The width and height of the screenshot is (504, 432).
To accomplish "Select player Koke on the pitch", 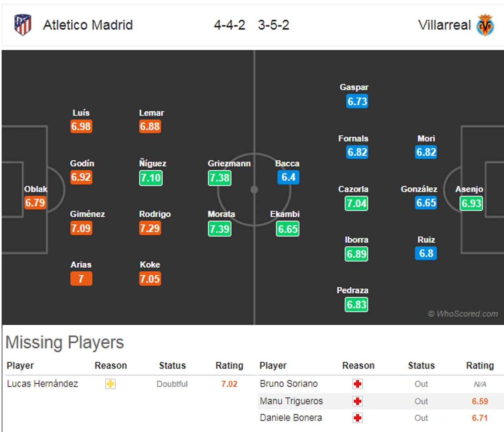I will pos(150,265).
